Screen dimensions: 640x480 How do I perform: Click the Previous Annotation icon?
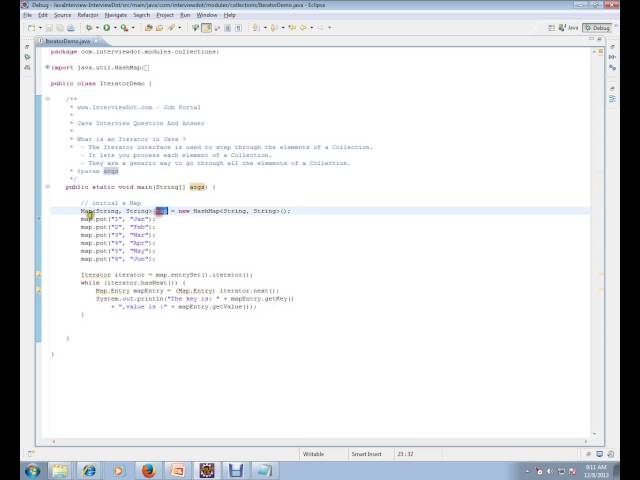pyautogui.click(x=274, y=28)
